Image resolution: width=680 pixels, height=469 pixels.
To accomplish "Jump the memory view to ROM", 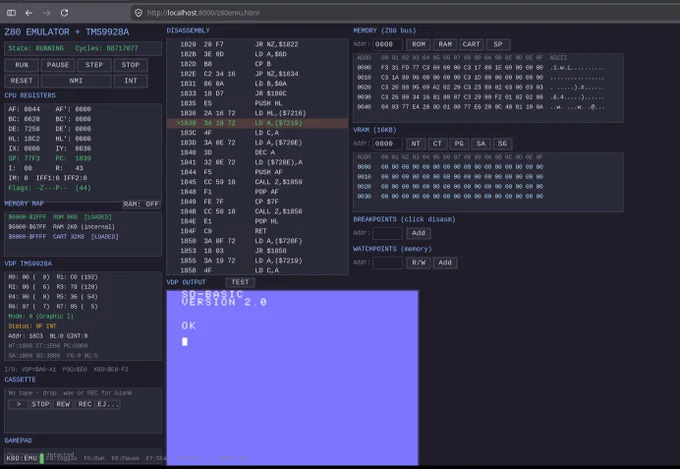I will point(418,44).
